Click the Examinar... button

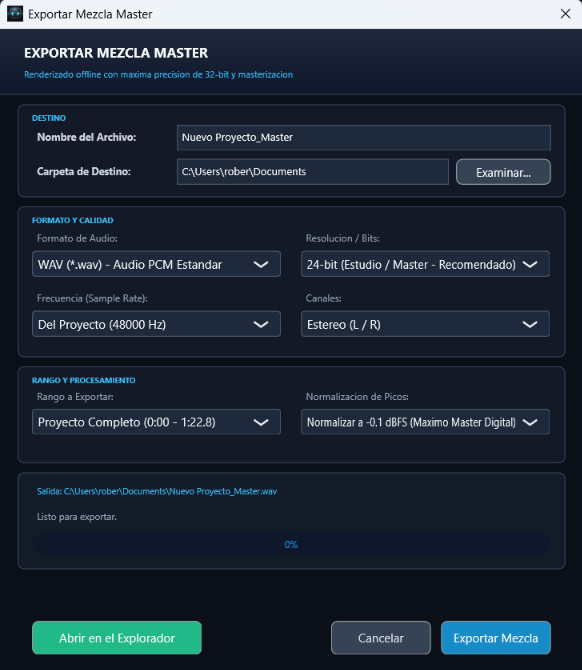click(503, 172)
